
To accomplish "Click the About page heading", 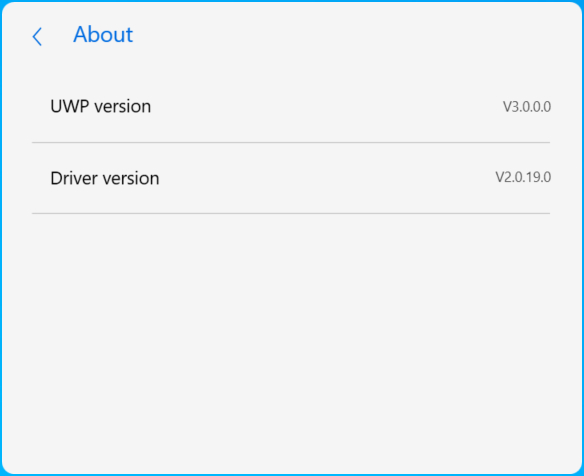I will (x=103, y=35).
